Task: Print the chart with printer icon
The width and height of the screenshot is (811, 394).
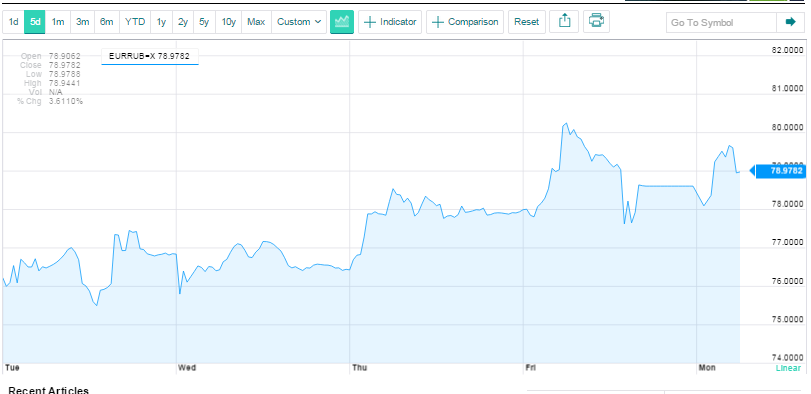Action: [596, 22]
